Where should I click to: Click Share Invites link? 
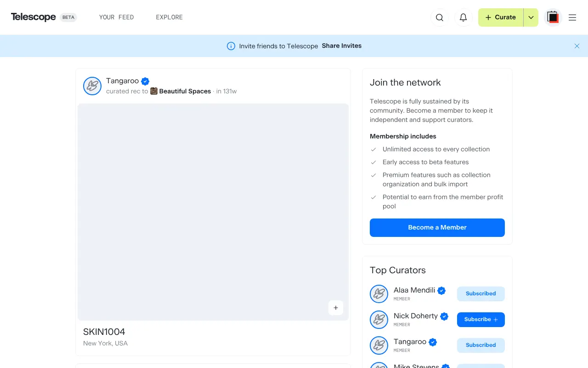(342, 46)
